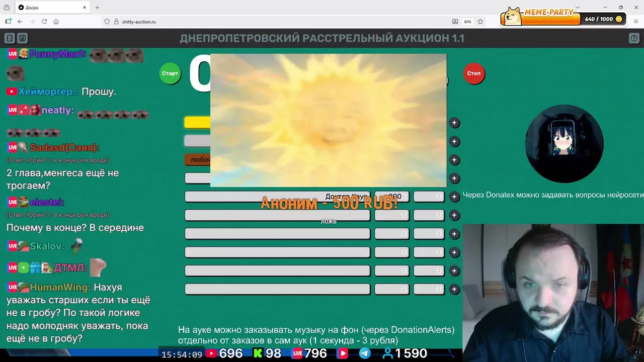Reload the current page
This screenshot has width=644, height=362.
coord(44,22)
